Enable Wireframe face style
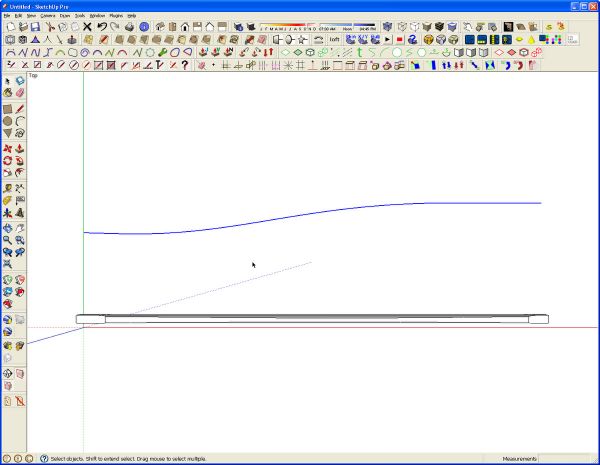This screenshot has height=465, width=600. point(402,27)
